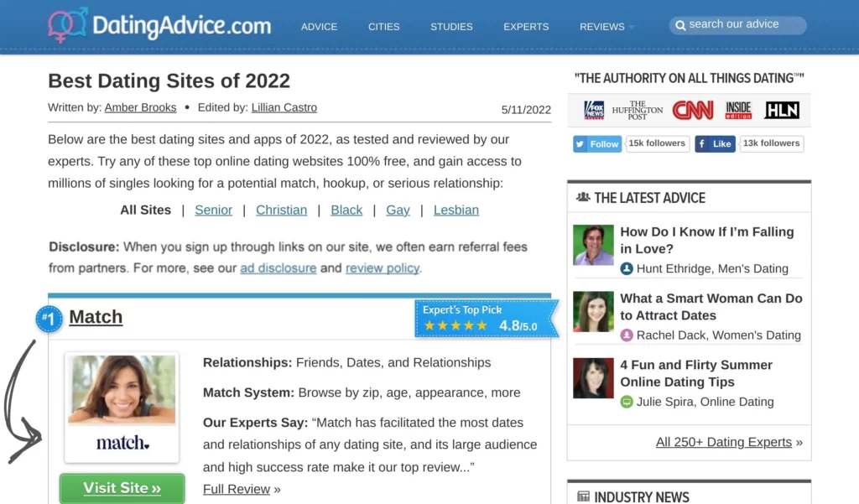Screen dimensions: 859x504
Task: Select the Black sites filter
Action: pyautogui.click(x=346, y=210)
